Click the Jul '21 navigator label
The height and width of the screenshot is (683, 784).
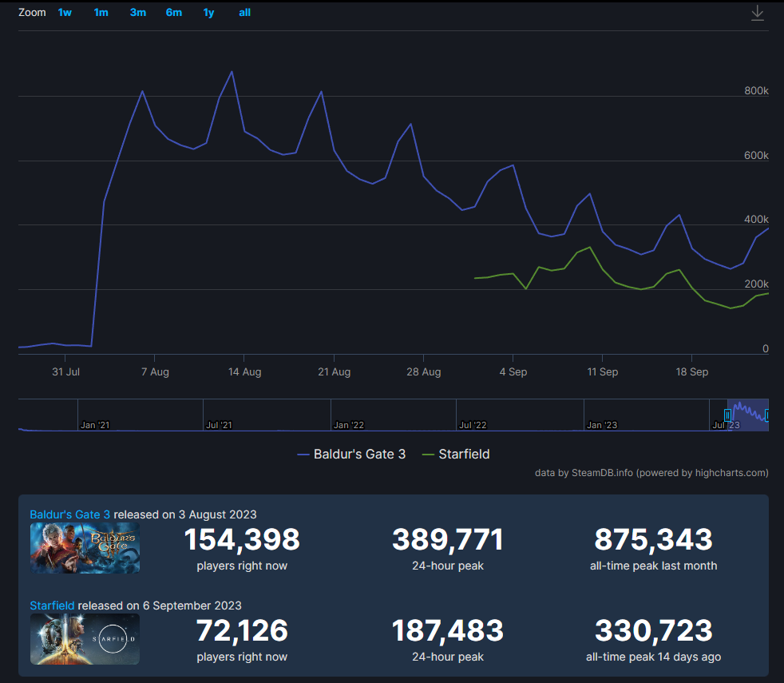click(219, 425)
